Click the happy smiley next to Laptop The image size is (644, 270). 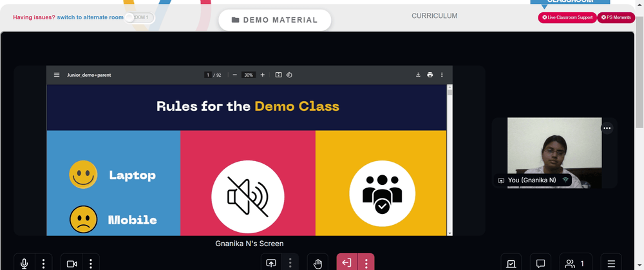coord(83,175)
